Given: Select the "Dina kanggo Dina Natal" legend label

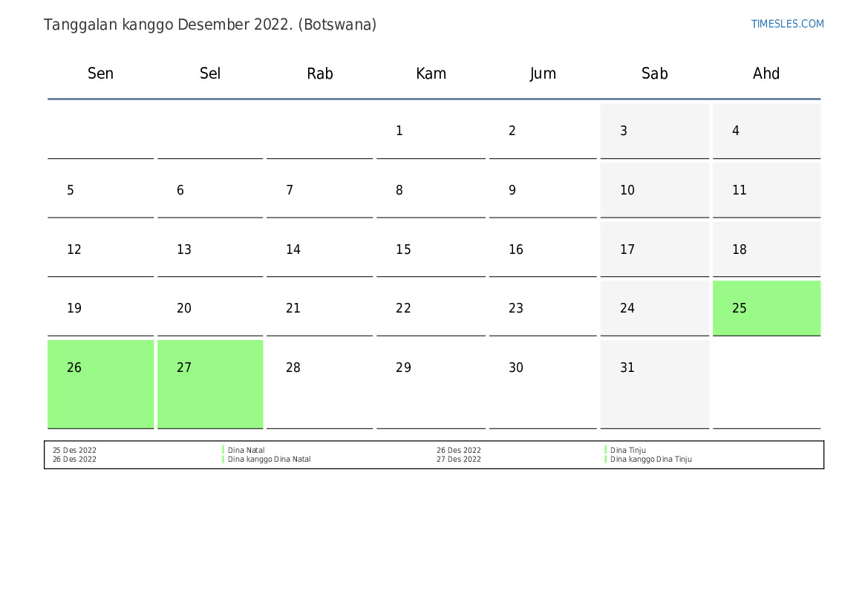Looking at the screenshot, I should tap(269, 460).
